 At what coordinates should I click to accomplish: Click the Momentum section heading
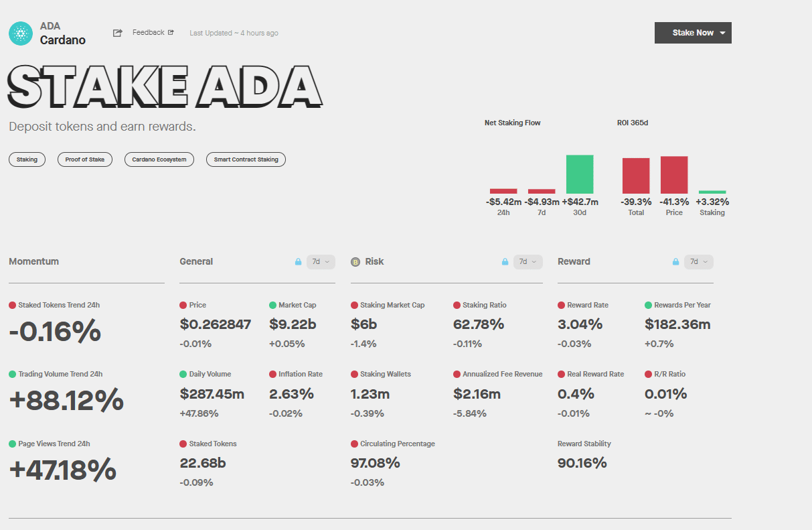[x=34, y=261]
